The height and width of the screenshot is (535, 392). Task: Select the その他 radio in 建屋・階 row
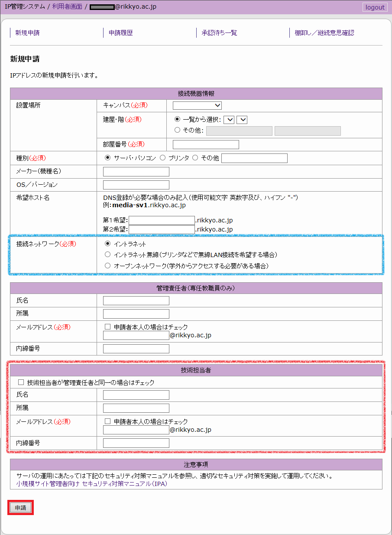tap(177, 130)
